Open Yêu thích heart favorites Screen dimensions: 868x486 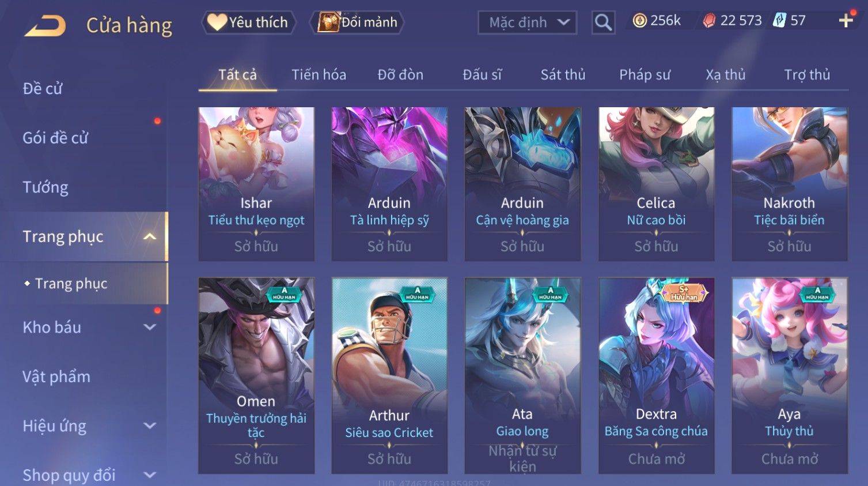[248, 22]
